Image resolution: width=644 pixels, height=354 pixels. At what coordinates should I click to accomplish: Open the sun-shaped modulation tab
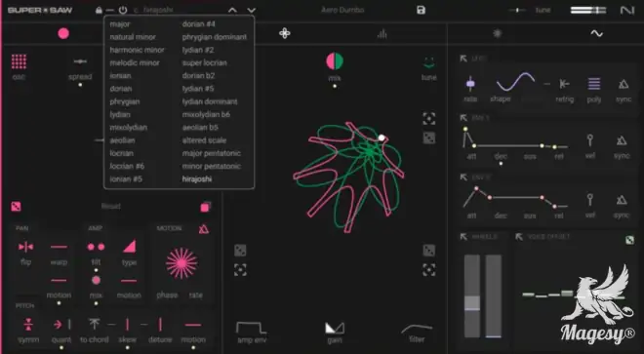pyautogui.click(x=498, y=34)
